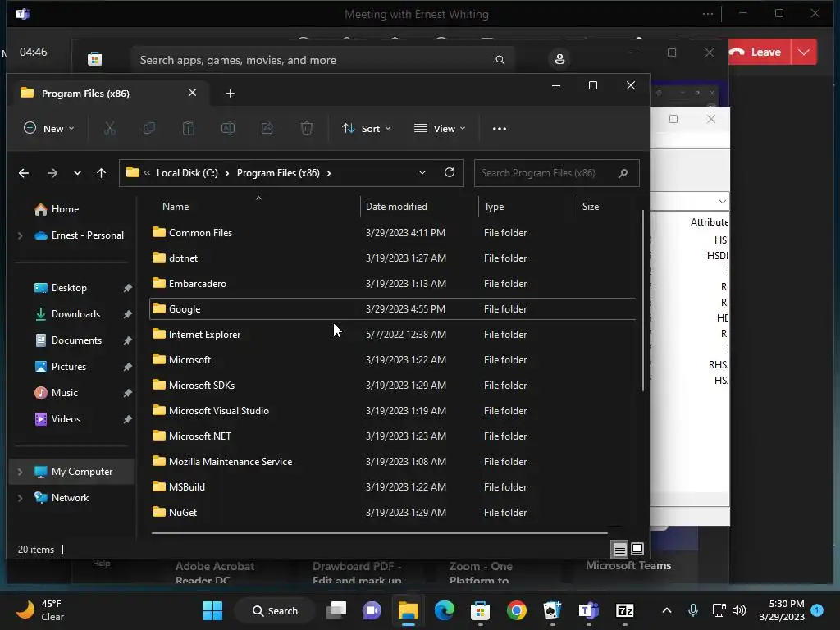Select the Microsoft Visual Studio folder

[x=218, y=410]
